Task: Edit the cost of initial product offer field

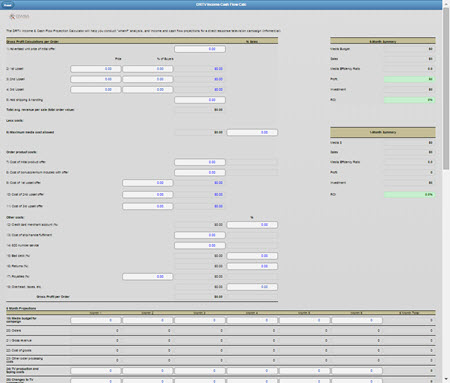Action: click(x=200, y=162)
